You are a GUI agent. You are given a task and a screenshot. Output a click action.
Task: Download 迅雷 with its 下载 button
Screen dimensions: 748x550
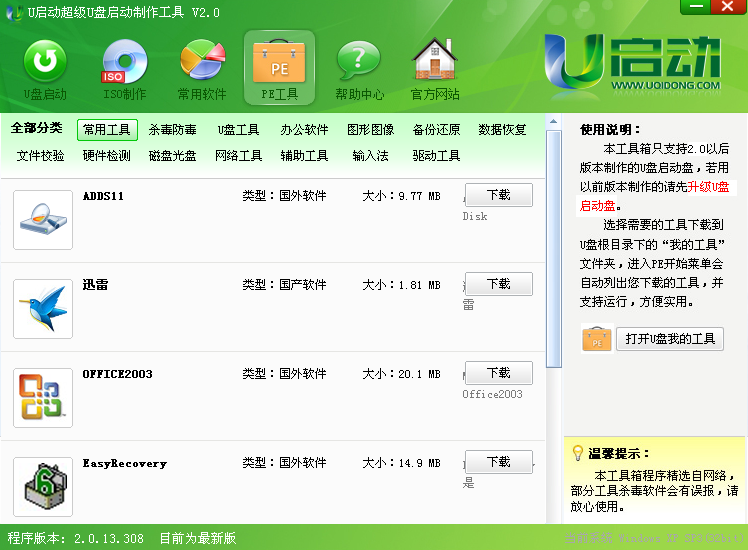coord(499,284)
